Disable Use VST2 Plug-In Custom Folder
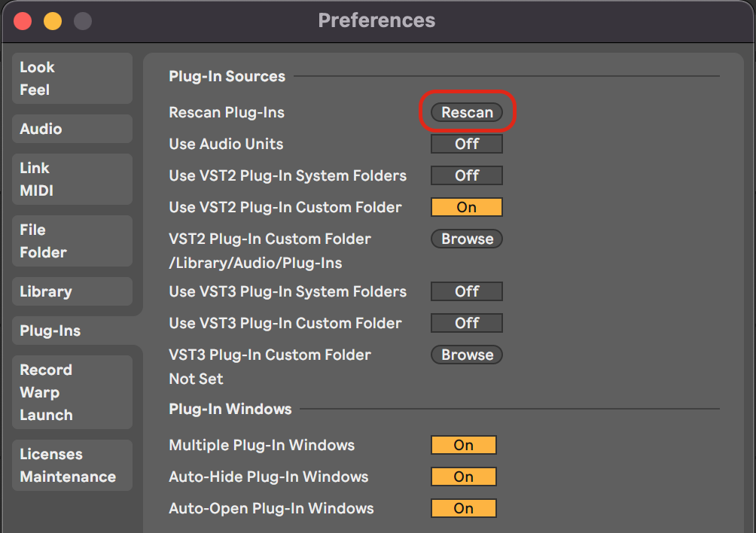This screenshot has width=756, height=533. click(x=467, y=207)
